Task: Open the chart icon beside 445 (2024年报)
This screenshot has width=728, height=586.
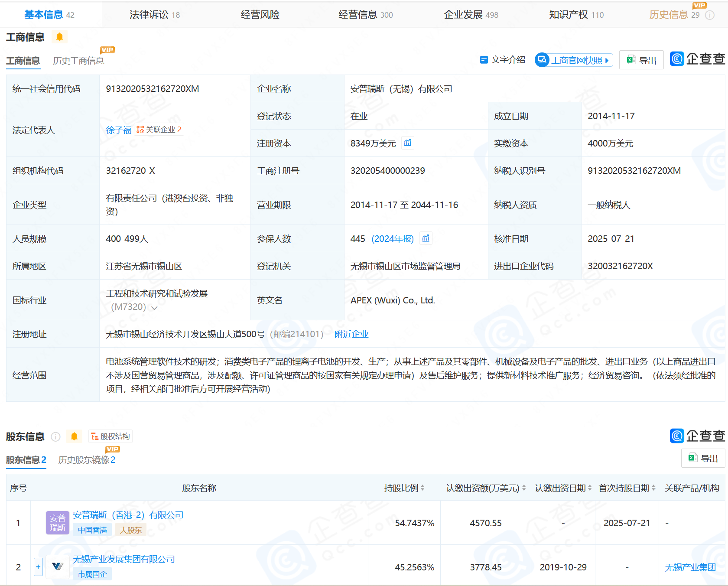Action: (426, 238)
